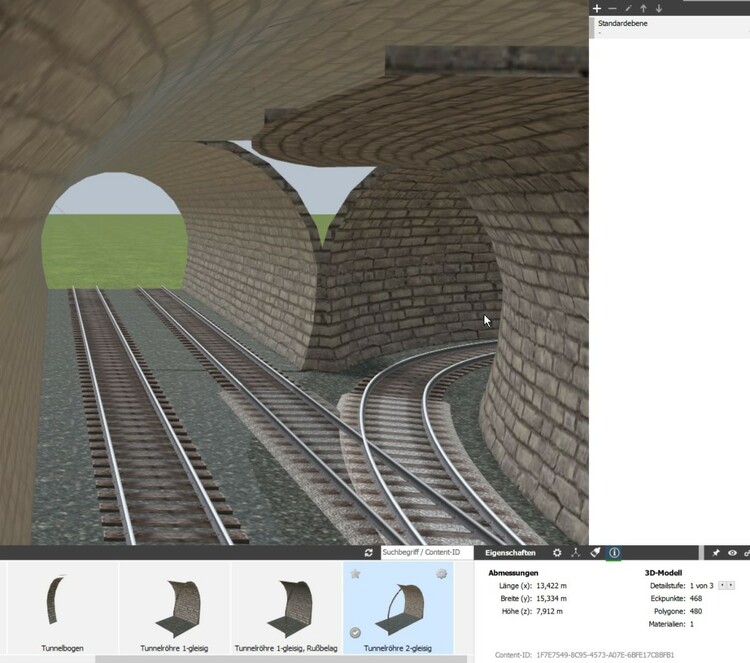Open the info properties tab
This screenshot has height=663, width=750.
[x=614, y=552]
